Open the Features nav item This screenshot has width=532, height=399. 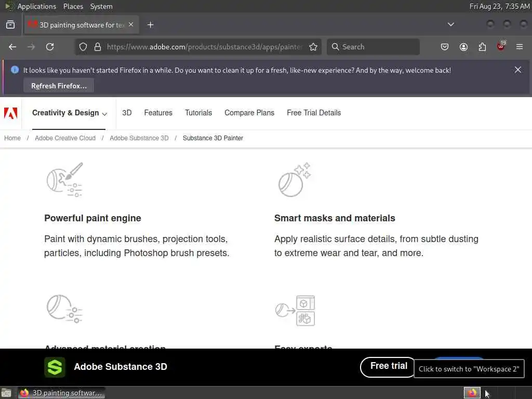point(158,113)
